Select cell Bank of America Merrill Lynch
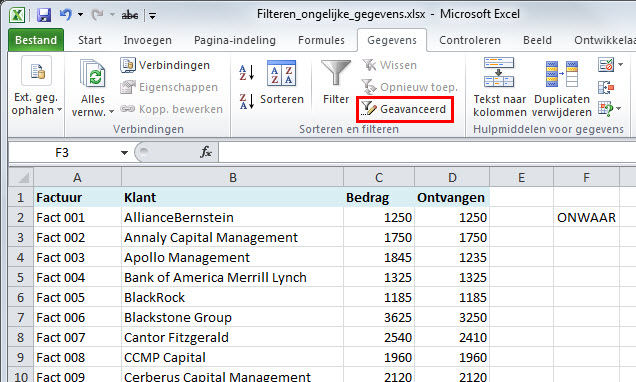Viewport: 636px width, 382px height. click(232, 277)
